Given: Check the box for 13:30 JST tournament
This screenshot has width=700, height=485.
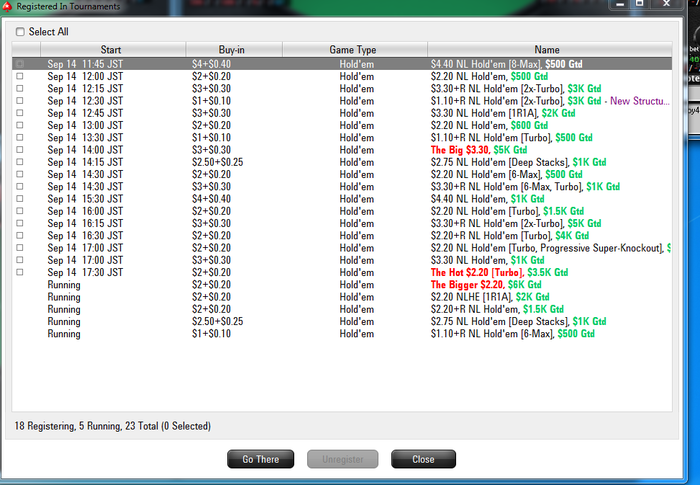Looking at the screenshot, I should coord(20,138).
